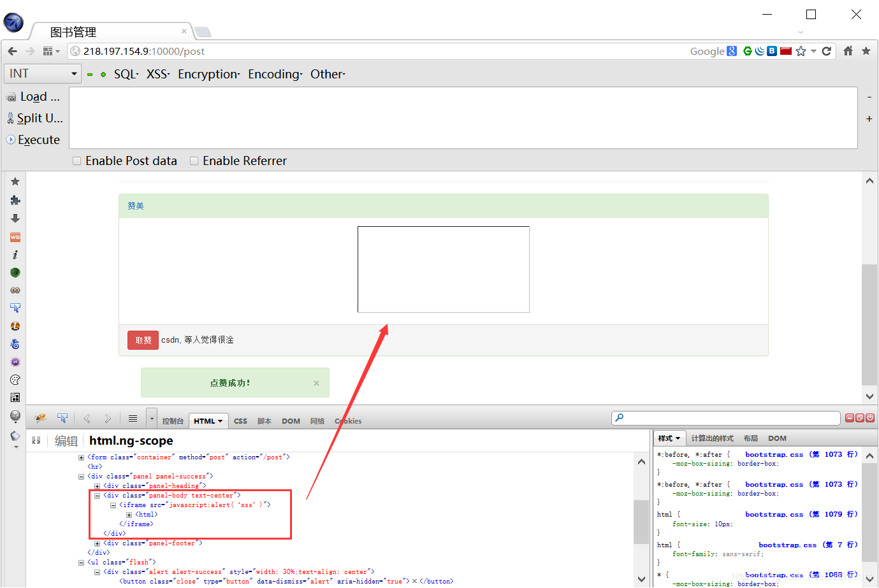Click in the HackBar URL text area
Image resolution: width=879 pixels, height=588 pixels.
point(463,118)
